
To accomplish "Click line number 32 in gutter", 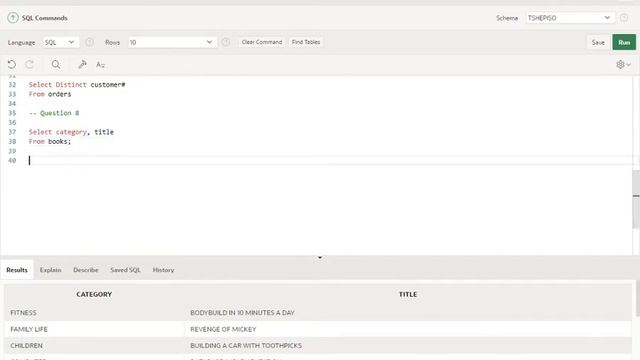I will [12, 84].
